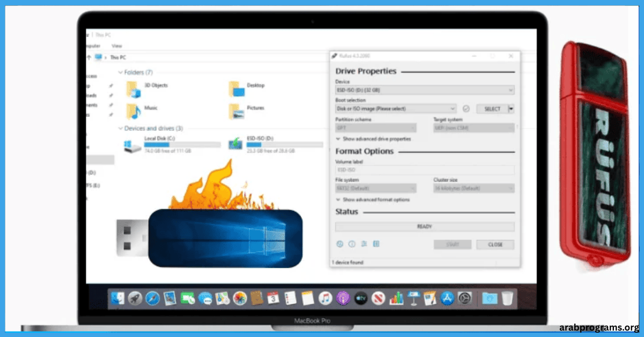This screenshot has height=337, width=644.
Task: Open Notes in the dock
Action: pyautogui.click(x=308, y=298)
